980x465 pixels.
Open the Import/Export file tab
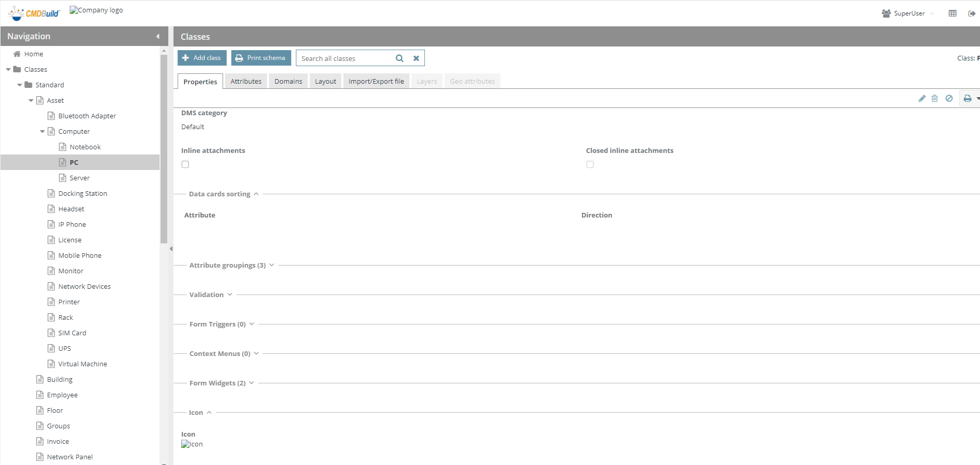pyautogui.click(x=376, y=81)
